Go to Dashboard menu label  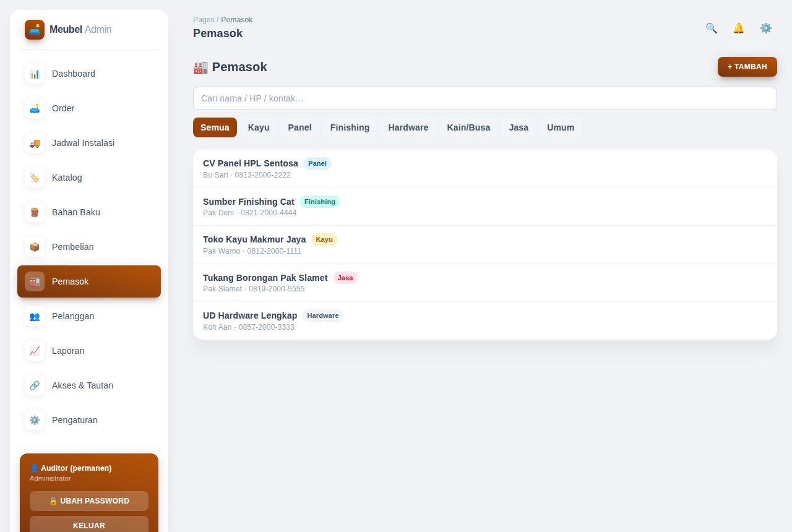(x=74, y=74)
